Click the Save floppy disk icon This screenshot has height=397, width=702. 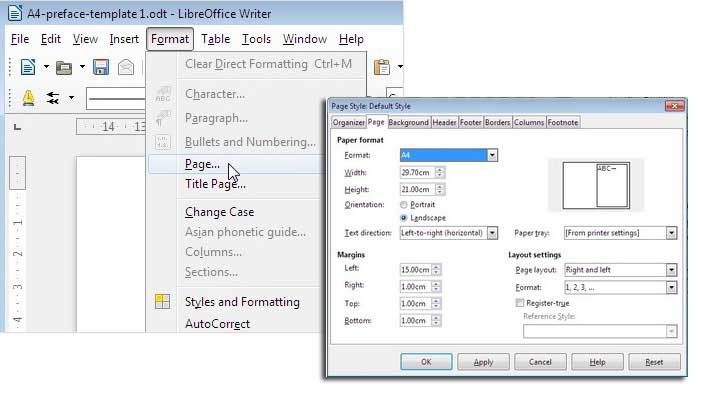101,67
